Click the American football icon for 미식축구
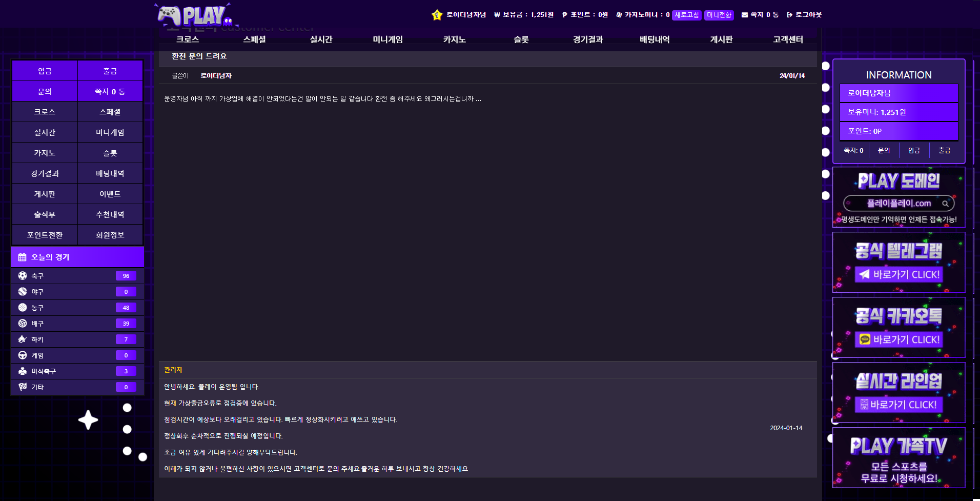 [23, 371]
